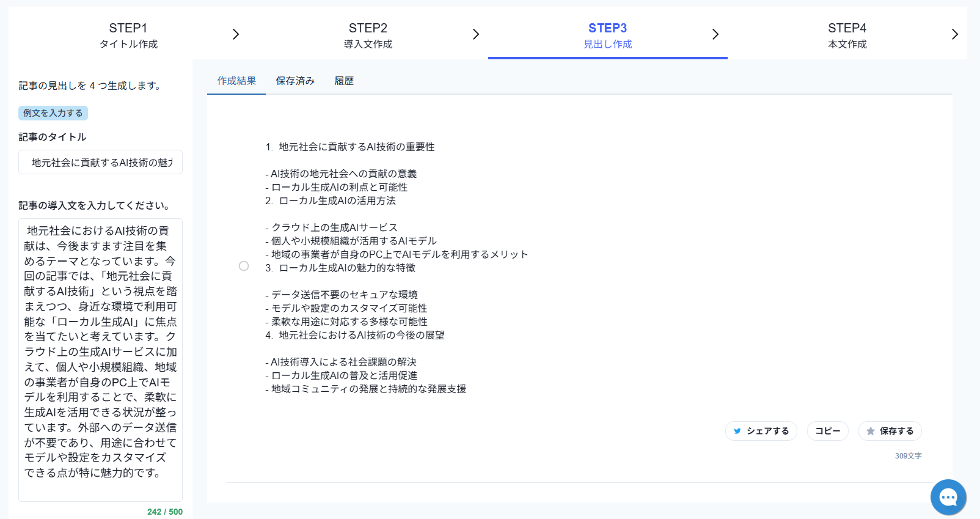The height and width of the screenshot is (519, 980).
Task: Click line '- データ送信不要のセキュアな環境'
Action: (x=342, y=295)
